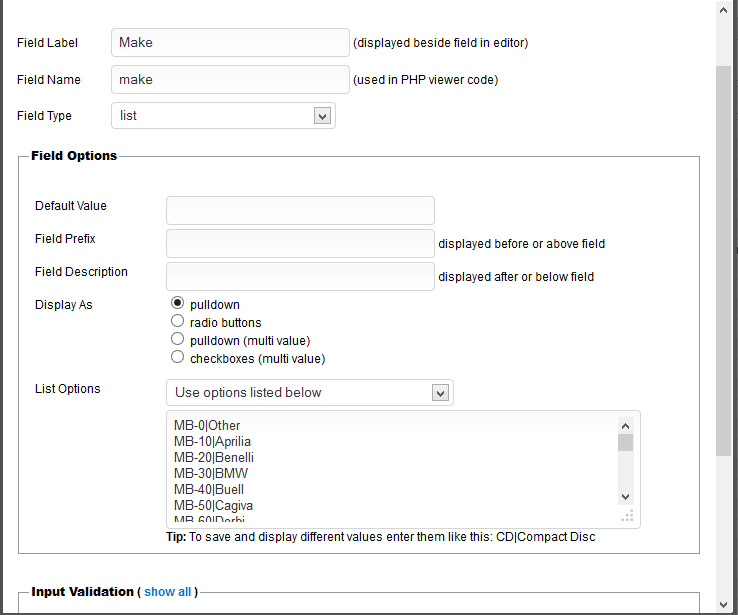Click the Default Value input field
This screenshot has height=615, width=738.
300,210
